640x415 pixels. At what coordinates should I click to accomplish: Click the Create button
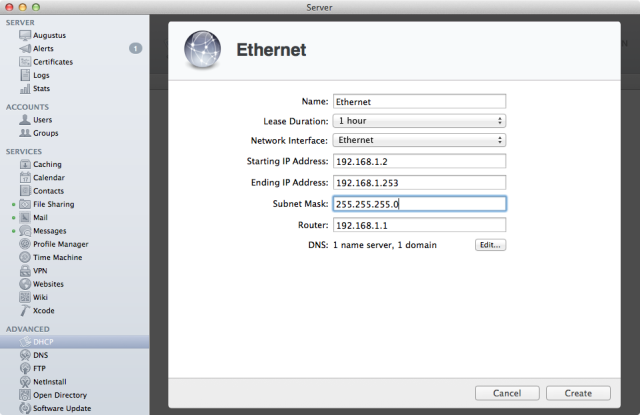(x=578, y=393)
